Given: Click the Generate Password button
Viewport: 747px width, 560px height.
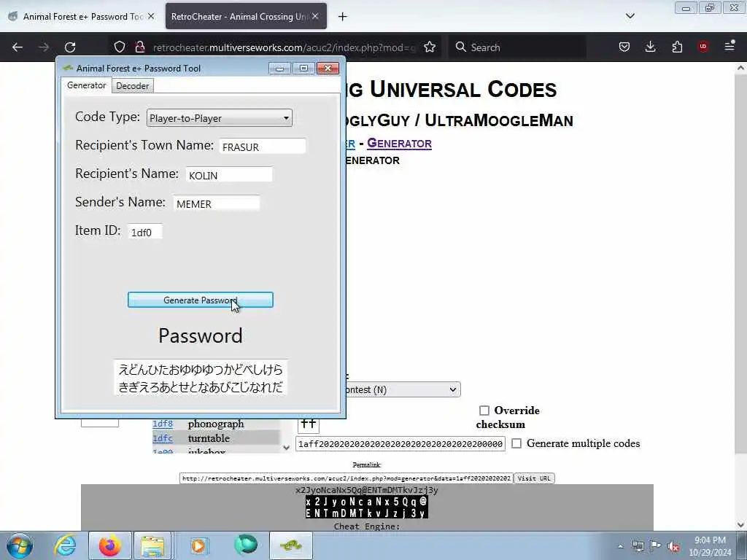Looking at the screenshot, I should coord(201,300).
